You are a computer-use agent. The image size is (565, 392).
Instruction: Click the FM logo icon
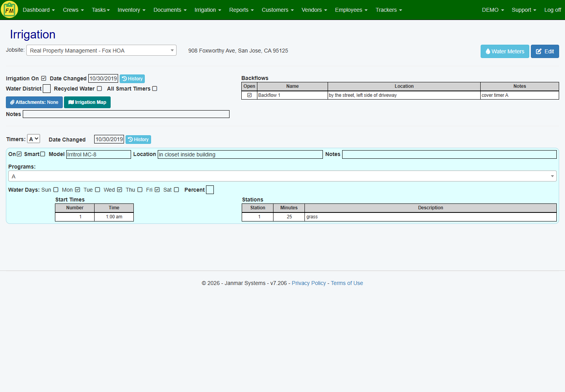click(9, 10)
